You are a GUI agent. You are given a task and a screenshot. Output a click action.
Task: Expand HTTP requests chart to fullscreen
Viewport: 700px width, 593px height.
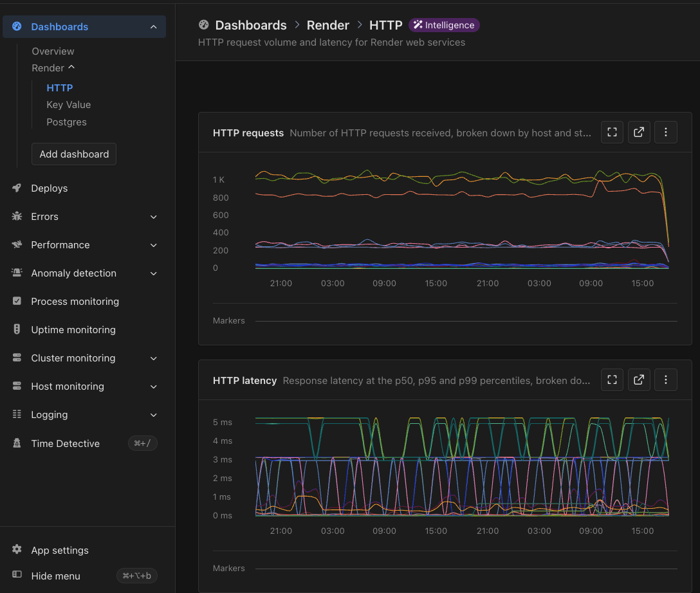612,132
